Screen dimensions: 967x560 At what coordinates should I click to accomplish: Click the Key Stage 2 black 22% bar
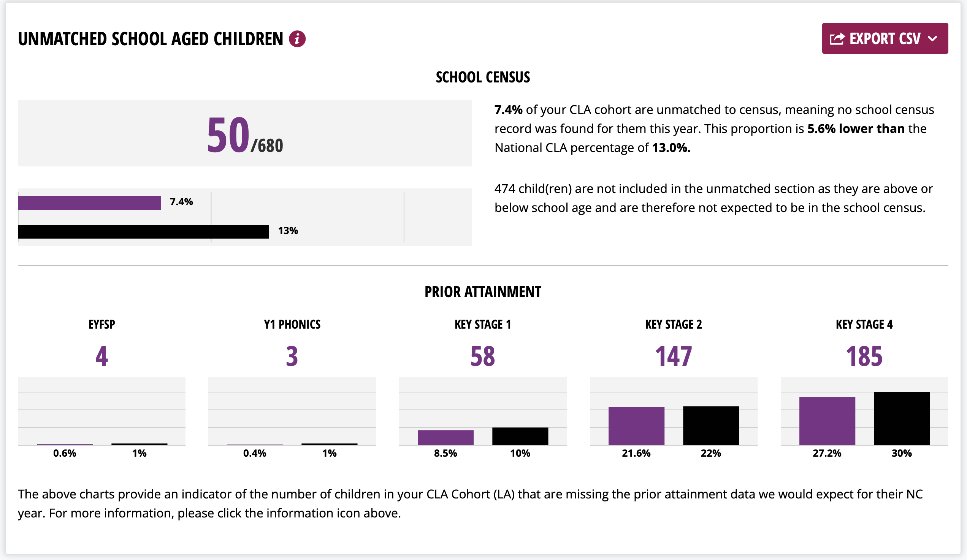tap(711, 426)
